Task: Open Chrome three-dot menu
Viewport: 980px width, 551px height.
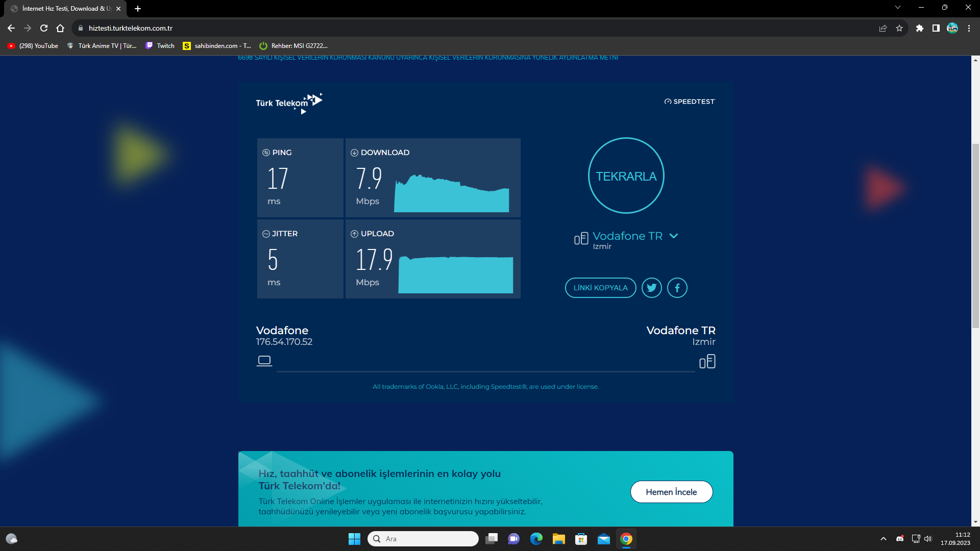Action: click(969, 28)
